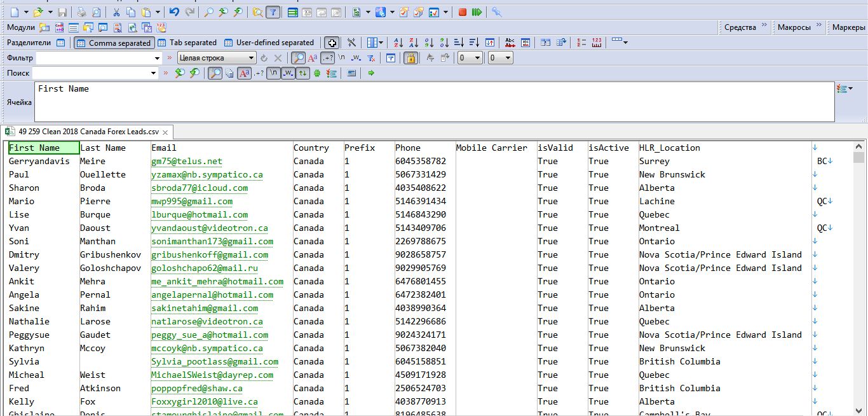Enable Tab separated mode
Image resolution: width=868 pixels, height=416 pixels.
point(187,43)
